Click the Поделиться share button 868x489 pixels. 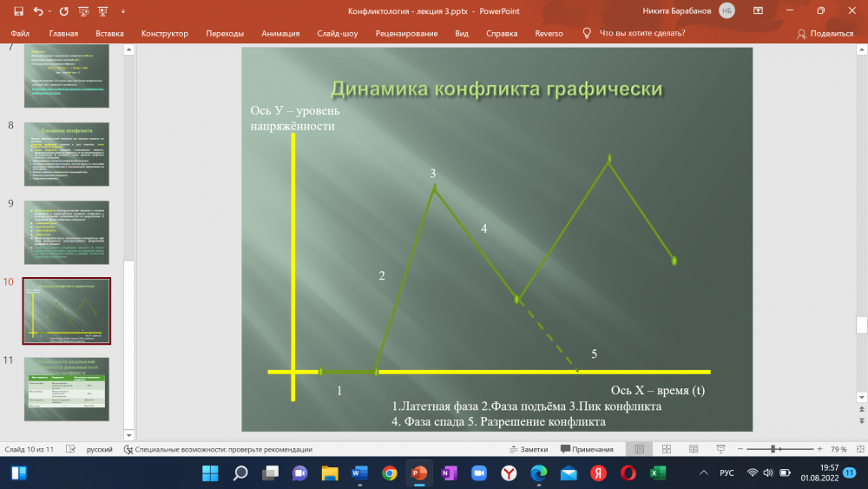(825, 34)
